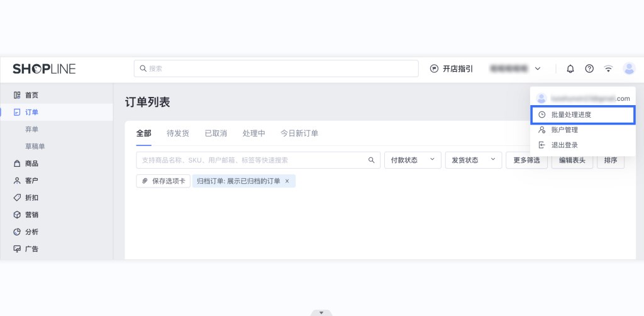Open the help question mark icon
Viewport: 644px width, 316px height.
coord(589,69)
